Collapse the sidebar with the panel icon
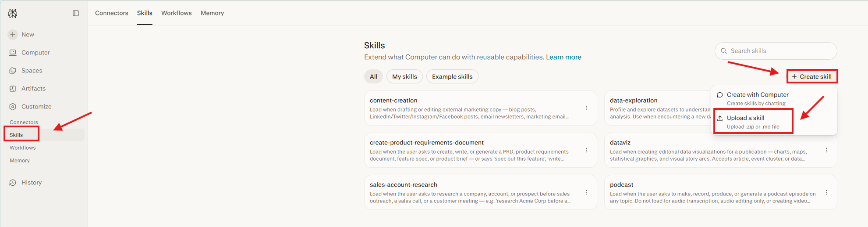Viewport: 868px width, 227px height. [x=76, y=13]
